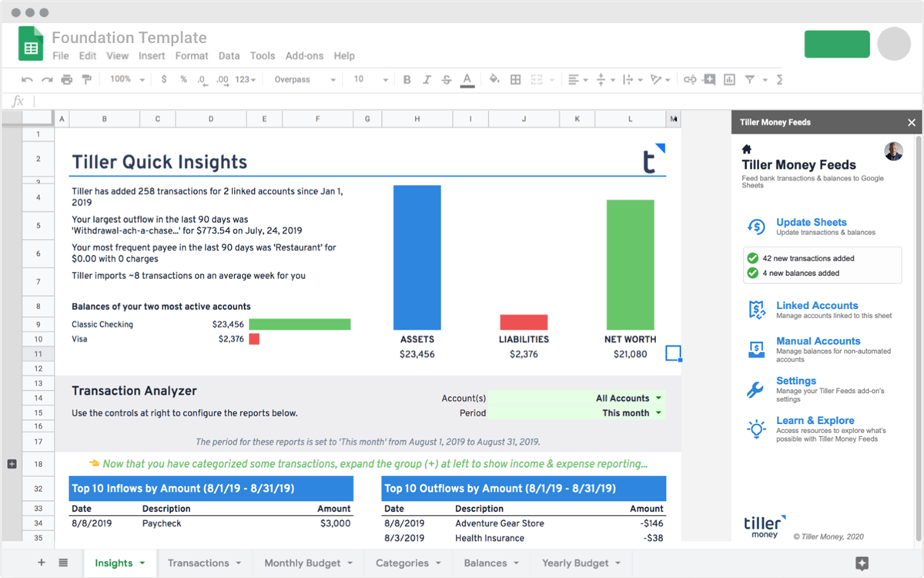Click the functions sigma icon
This screenshot has height=578, width=924.
[780, 79]
